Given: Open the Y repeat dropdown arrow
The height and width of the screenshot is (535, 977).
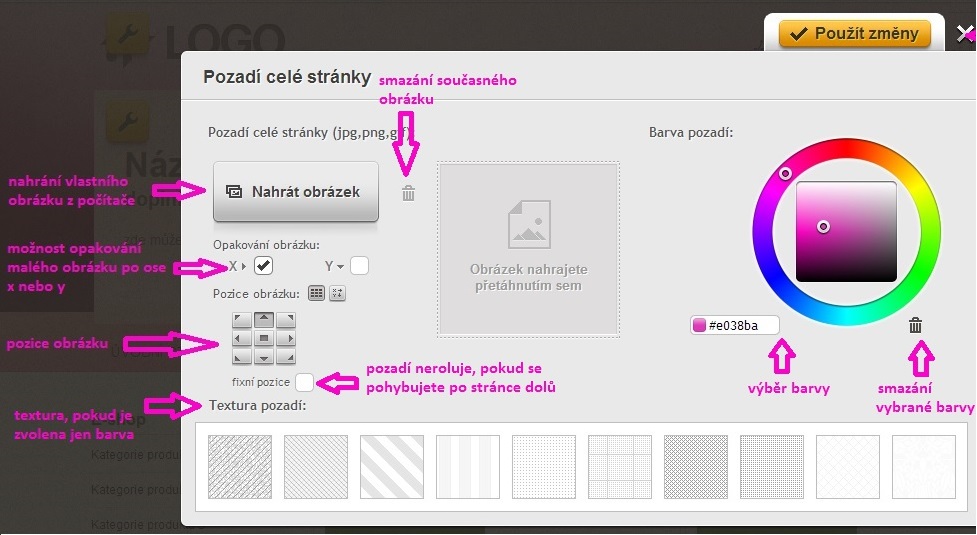Looking at the screenshot, I should pos(340,267).
